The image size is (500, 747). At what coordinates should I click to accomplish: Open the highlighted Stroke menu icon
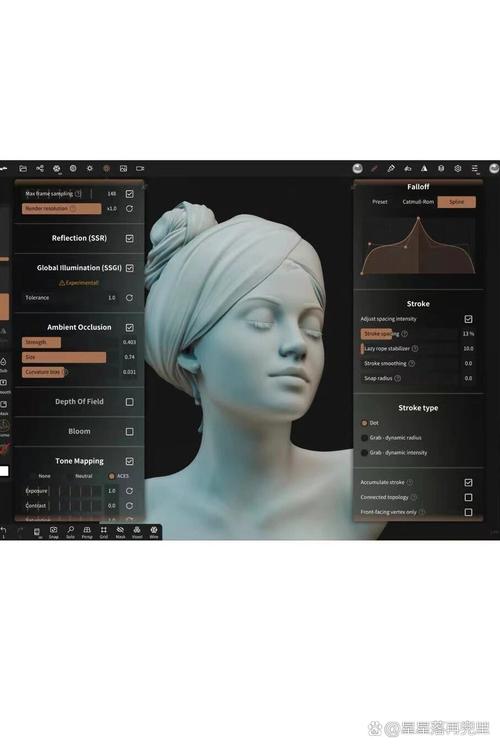point(374,168)
